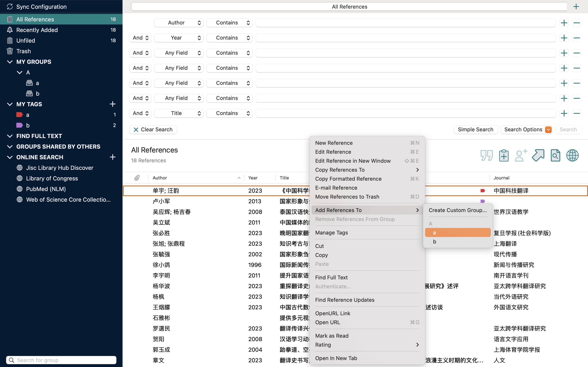Select group b in the submenu
Screen dimensions: 588x367
click(434, 242)
